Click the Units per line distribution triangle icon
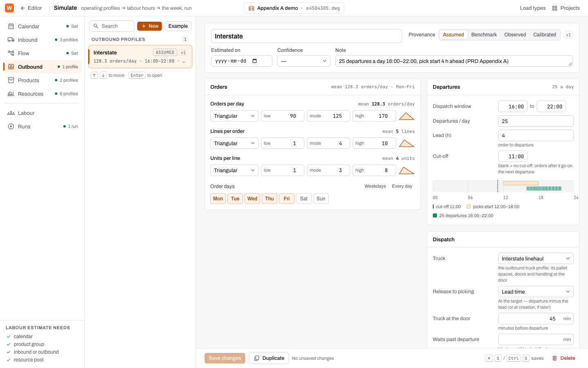This screenshot has height=368, width=588. coord(407,171)
